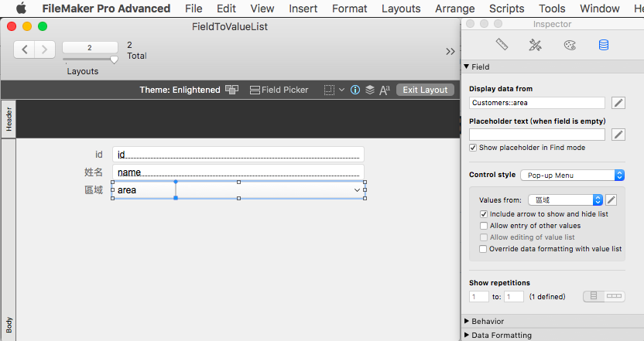Click the Aa text formatting icon
This screenshot has width=644, height=341.
[385, 90]
